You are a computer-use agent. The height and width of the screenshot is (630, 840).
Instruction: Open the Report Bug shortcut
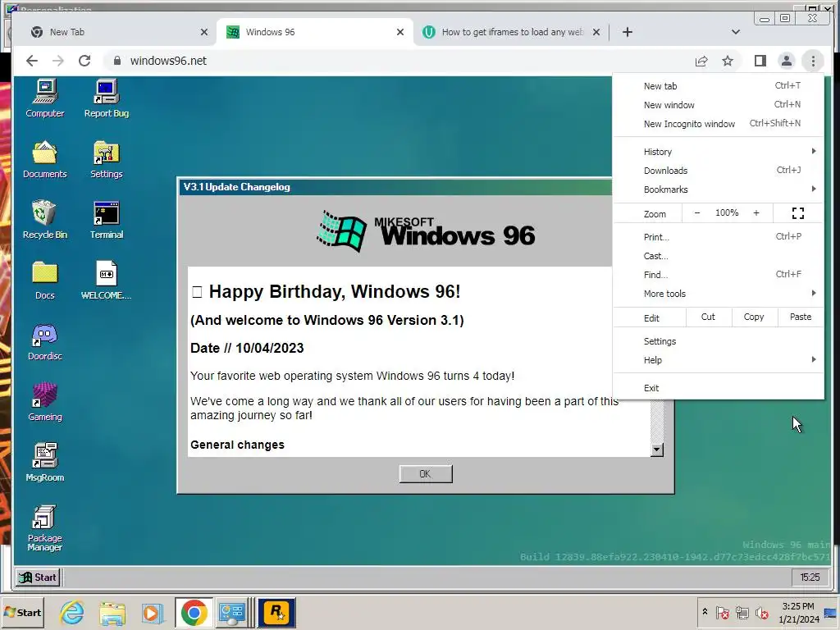[106, 98]
